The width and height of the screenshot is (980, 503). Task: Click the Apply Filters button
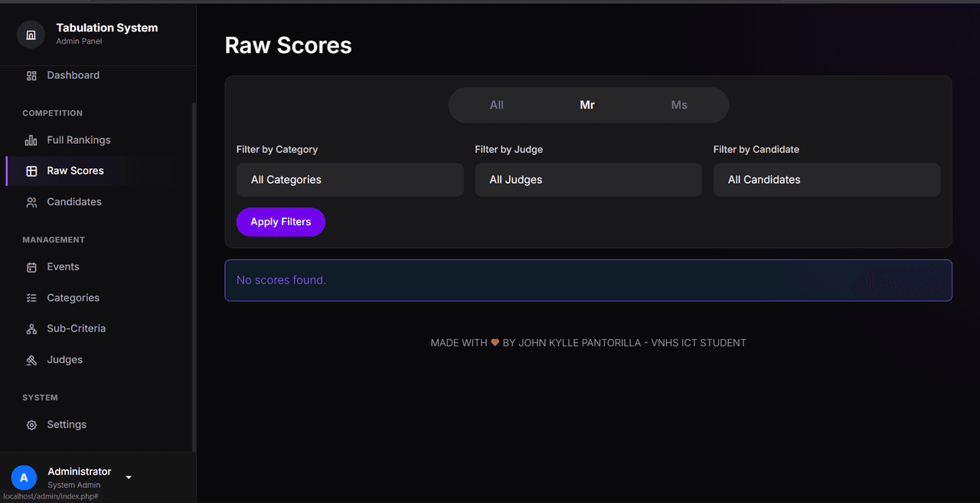(281, 222)
